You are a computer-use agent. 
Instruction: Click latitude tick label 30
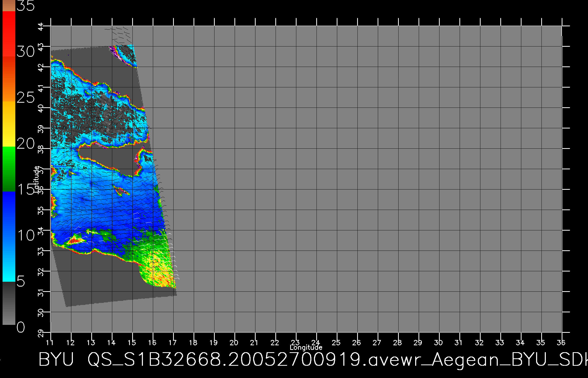coord(41,313)
